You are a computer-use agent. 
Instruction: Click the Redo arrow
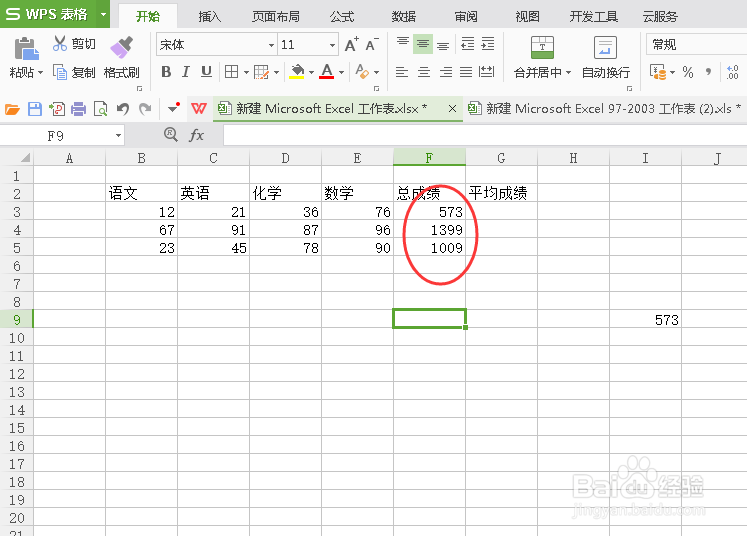145,109
